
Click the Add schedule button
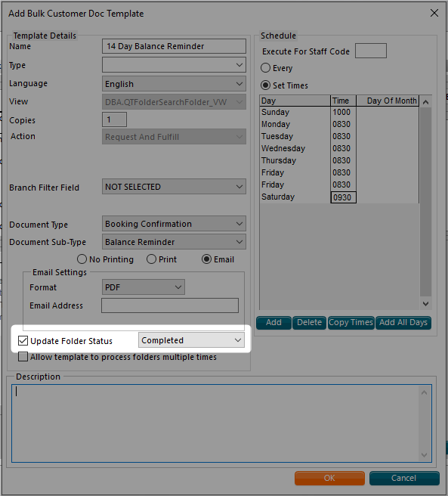273,323
